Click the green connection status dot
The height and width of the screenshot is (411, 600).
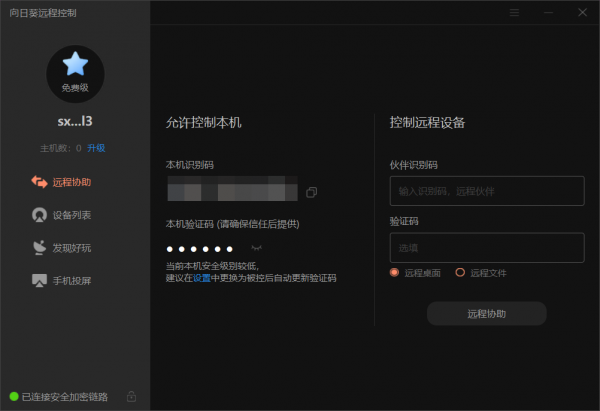click(14, 397)
